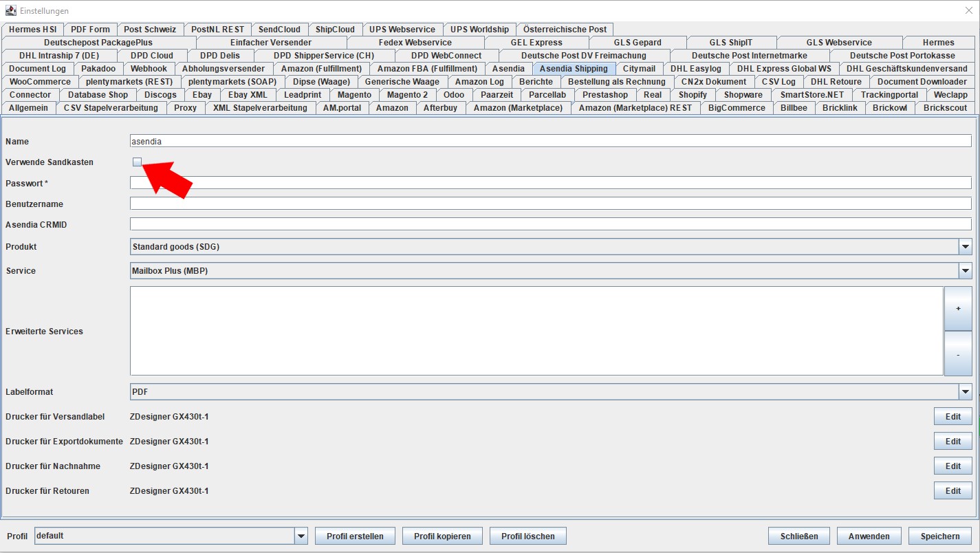Select the Billbee tab
Image resolution: width=980 pixels, height=553 pixels.
794,108
